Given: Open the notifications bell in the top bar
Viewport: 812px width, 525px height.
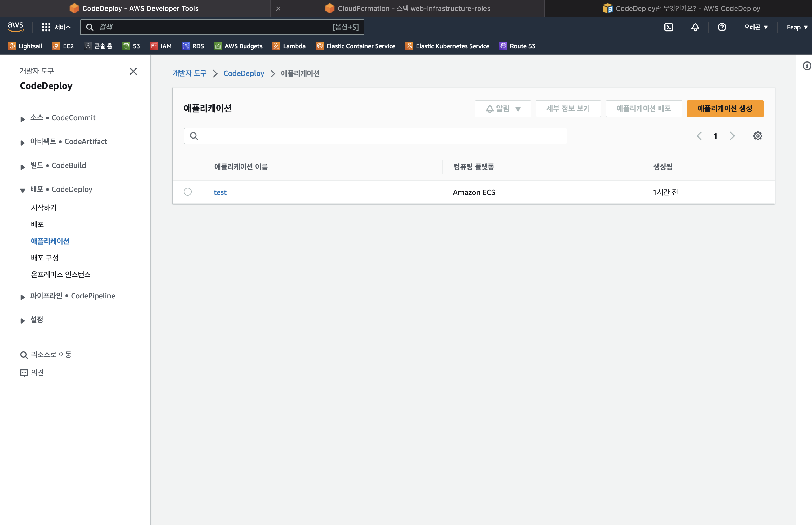Looking at the screenshot, I should (695, 27).
